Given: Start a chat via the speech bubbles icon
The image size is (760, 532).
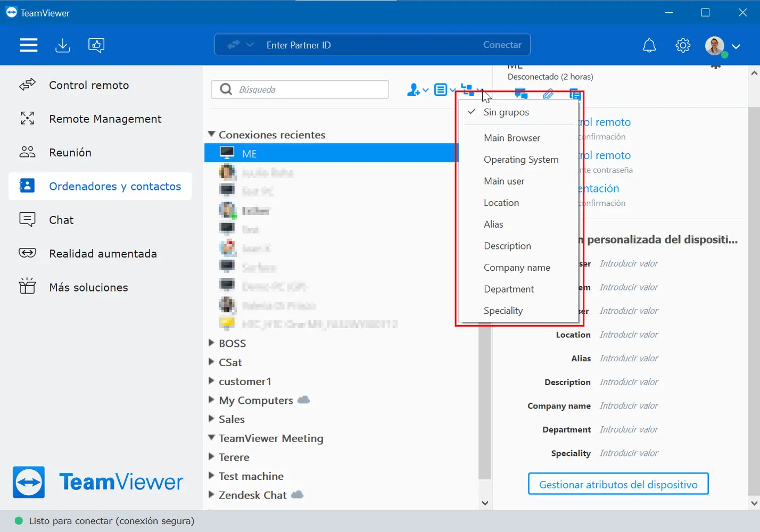Looking at the screenshot, I should click(521, 95).
